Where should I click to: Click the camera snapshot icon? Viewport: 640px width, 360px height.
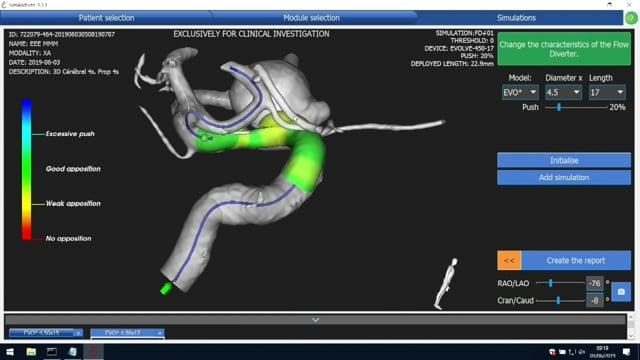point(621,292)
